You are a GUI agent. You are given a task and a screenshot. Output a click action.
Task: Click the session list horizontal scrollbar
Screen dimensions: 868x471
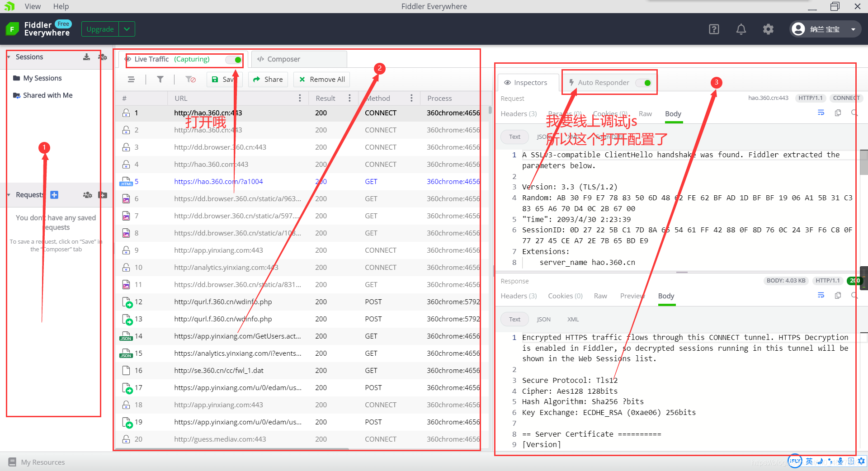pos(232,449)
